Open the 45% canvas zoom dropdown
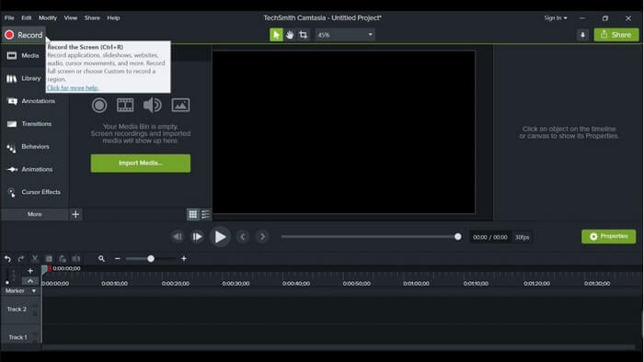The width and height of the screenshot is (644, 362). [345, 35]
